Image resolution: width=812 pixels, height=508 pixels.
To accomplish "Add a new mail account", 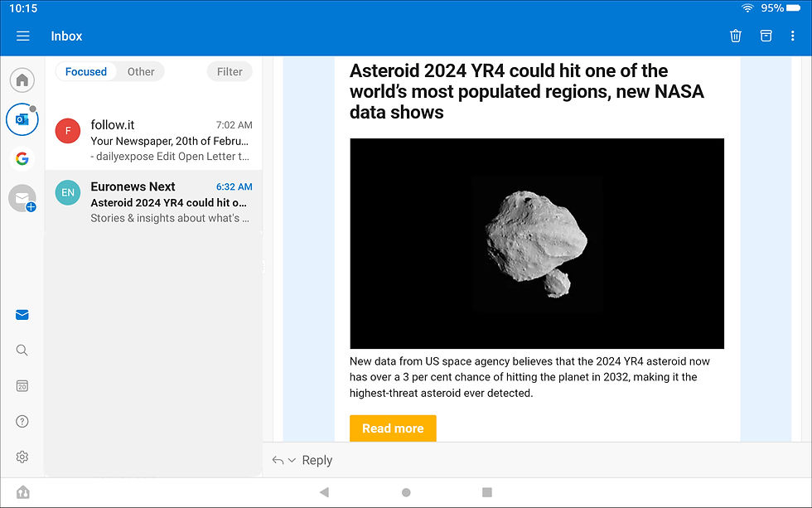I will pyautogui.click(x=22, y=199).
